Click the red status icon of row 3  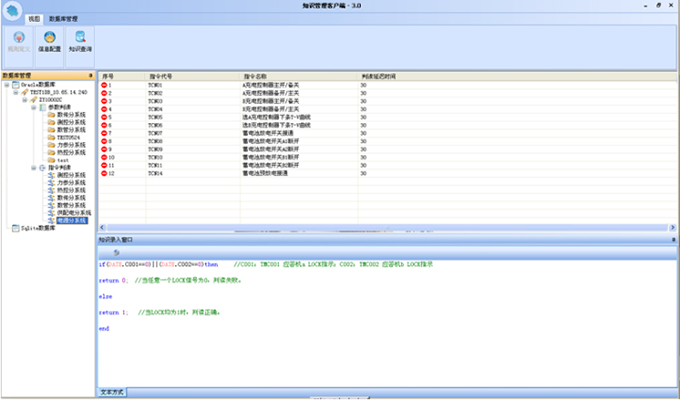104,101
